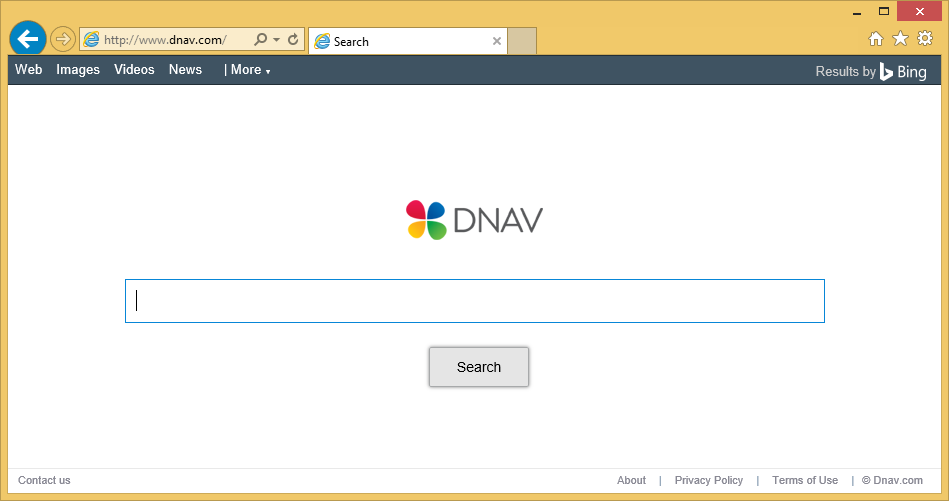949x501 pixels.
Task: Close the Search tab
Action: (496, 41)
